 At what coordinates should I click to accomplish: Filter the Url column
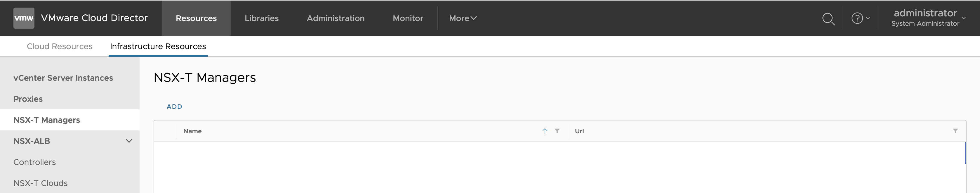click(955, 131)
